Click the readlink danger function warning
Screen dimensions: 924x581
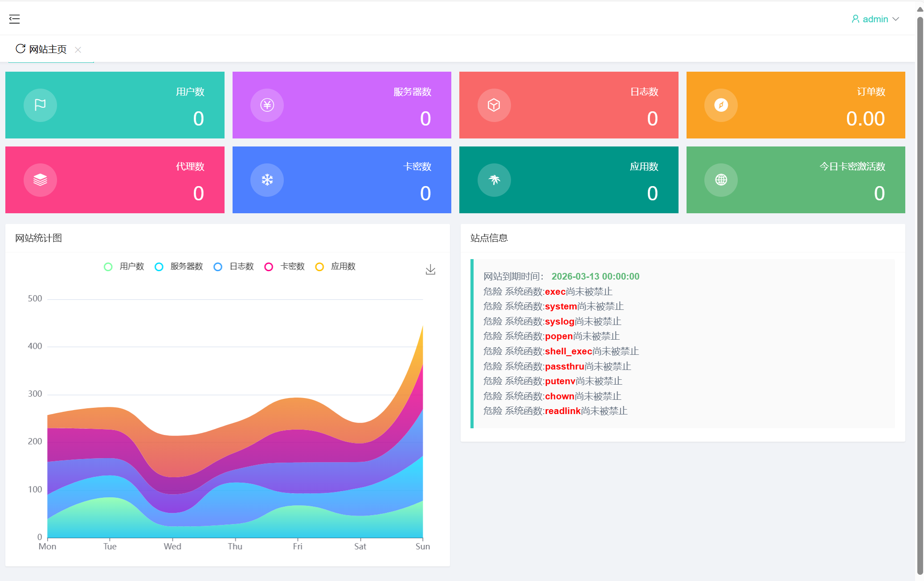point(556,411)
